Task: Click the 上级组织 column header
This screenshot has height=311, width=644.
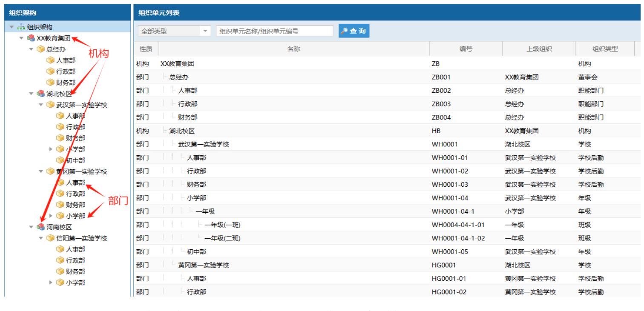Action: (x=539, y=49)
